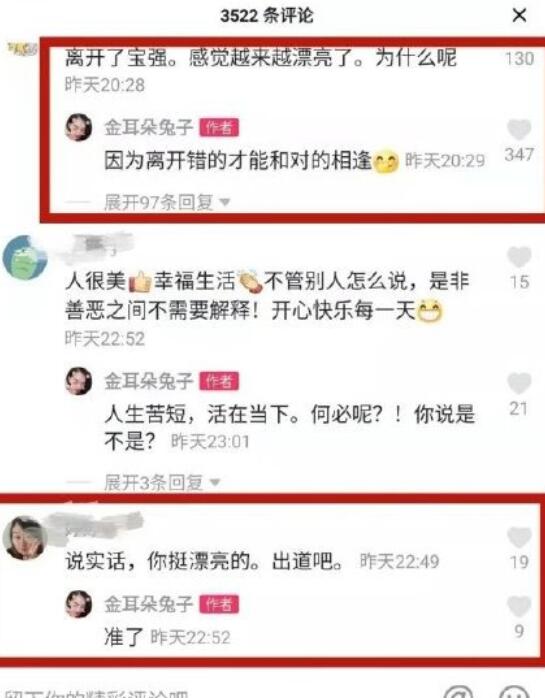Open green frog avatar commenter profile
The height and width of the screenshot is (698, 545).
25,257
